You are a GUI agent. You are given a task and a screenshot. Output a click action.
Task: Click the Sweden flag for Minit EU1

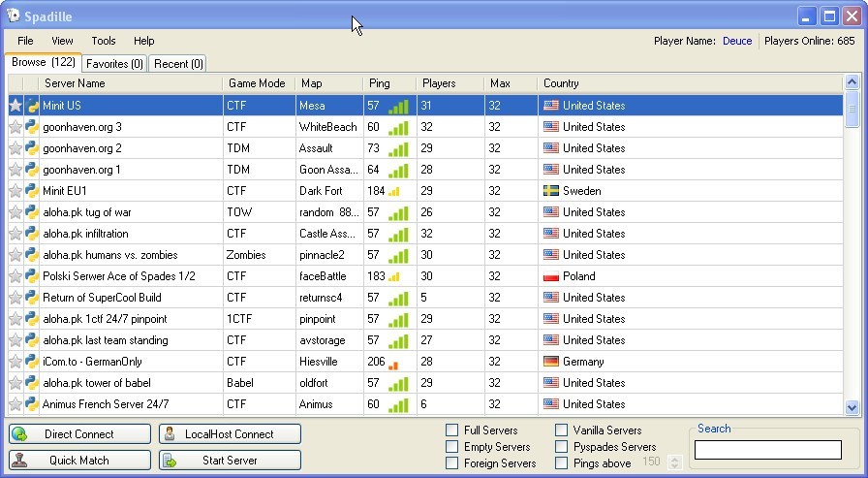(551, 191)
